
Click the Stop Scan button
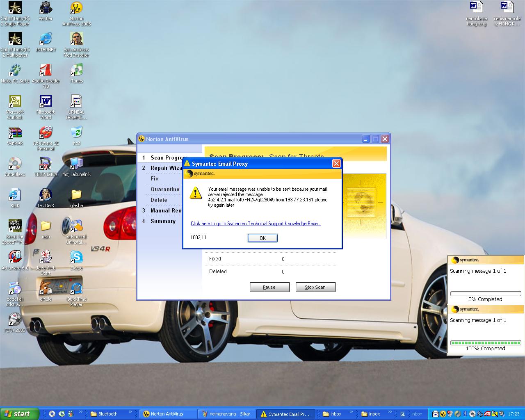tap(315, 287)
